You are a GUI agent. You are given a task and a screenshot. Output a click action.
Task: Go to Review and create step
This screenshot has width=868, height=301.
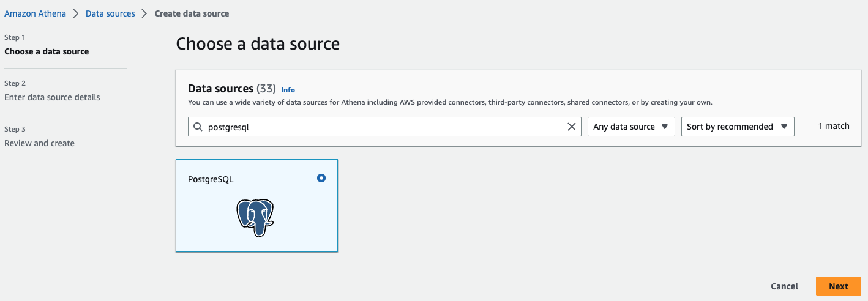(39, 143)
